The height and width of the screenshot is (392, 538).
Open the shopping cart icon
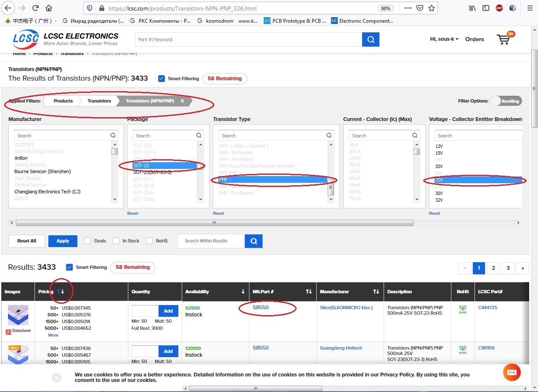pyautogui.click(x=504, y=39)
